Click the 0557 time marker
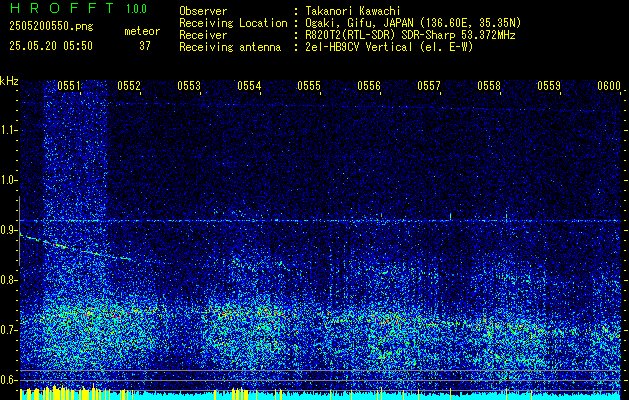This screenshot has height=400, width=629. (428, 85)
